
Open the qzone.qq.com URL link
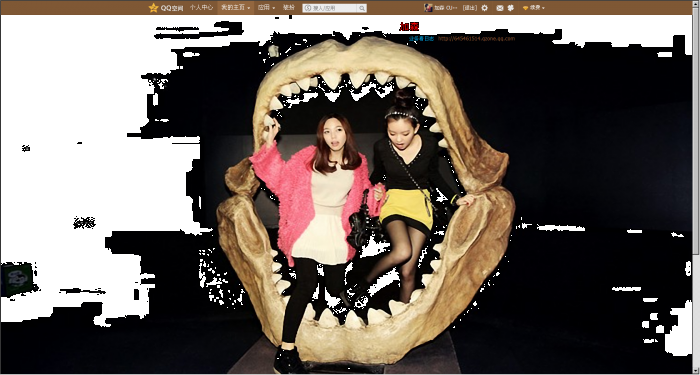pos(476,39)
